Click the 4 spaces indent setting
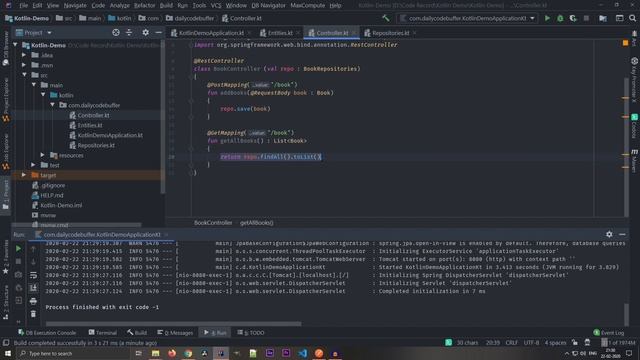This screenshot has height=360, width=640. point(555,342)
